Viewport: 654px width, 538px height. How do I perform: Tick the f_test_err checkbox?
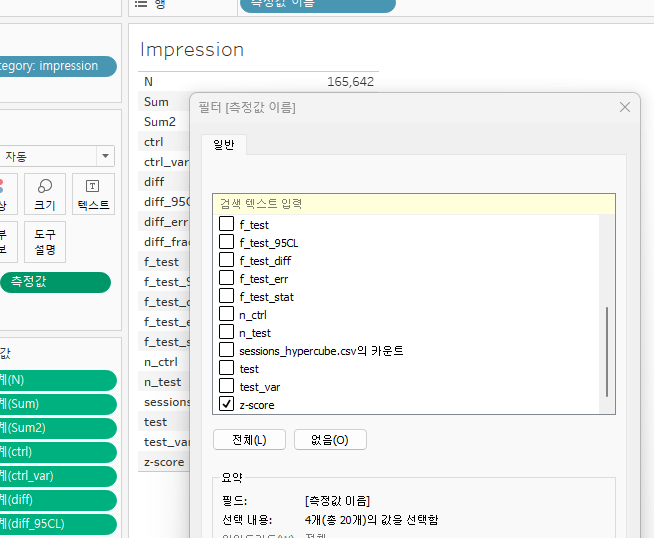(226, 277)
